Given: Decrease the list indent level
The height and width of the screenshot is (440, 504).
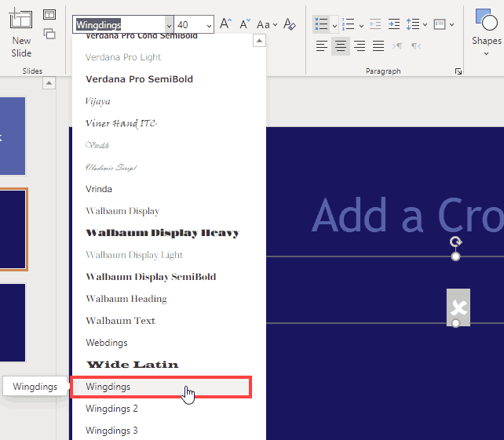Looking at the screenshot, I should [375, 24].
